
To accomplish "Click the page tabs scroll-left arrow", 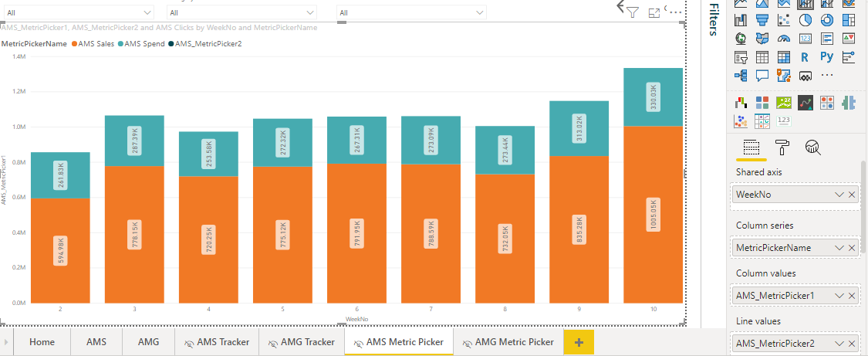I will pos(6,342).
